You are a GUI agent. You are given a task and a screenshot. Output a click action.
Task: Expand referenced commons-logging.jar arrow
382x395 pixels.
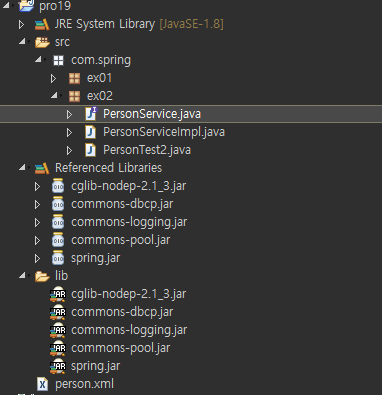pyautogui.click(x=37, y=222)
